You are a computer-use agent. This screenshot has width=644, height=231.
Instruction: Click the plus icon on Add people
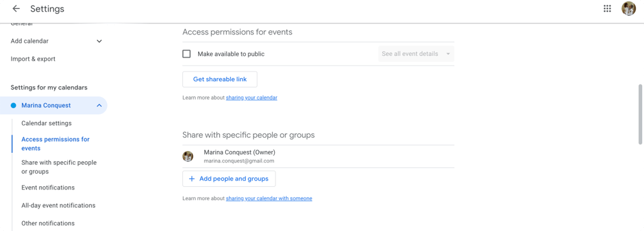pyautogui.click(x=191, y=179)
